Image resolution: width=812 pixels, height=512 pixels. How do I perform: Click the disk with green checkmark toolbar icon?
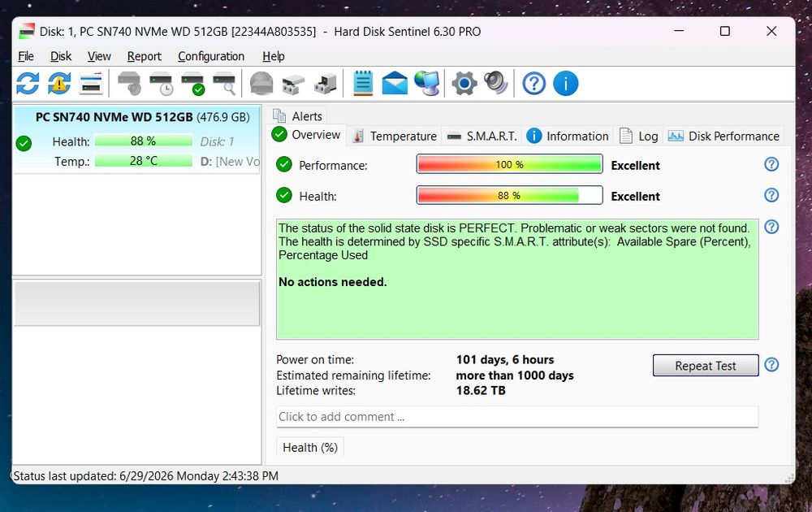[192, 84]
